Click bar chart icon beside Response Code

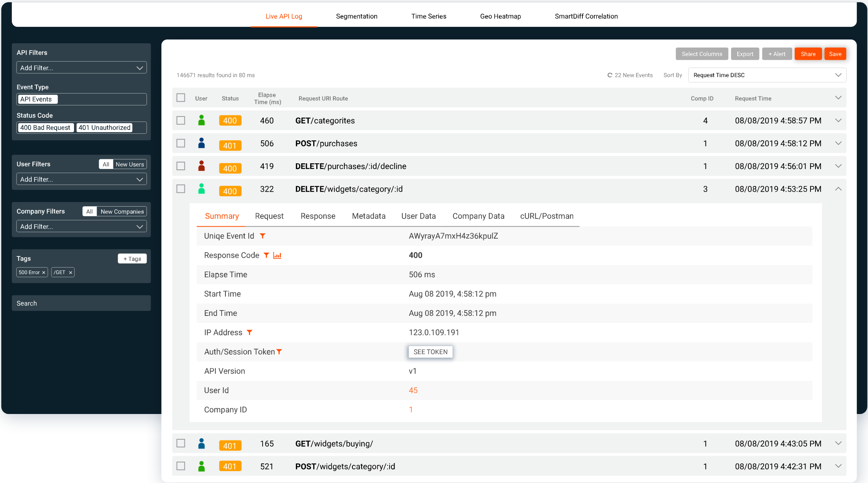[277, 255]
